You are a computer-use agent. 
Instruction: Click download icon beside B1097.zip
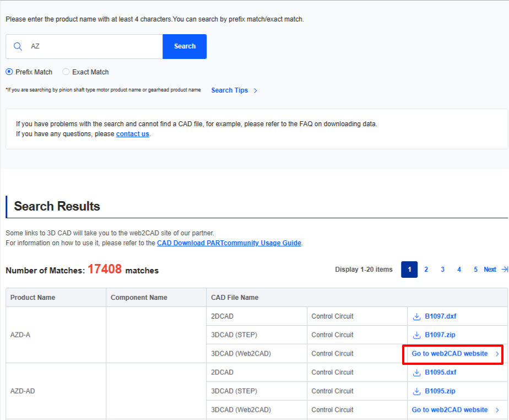point(416,335)
